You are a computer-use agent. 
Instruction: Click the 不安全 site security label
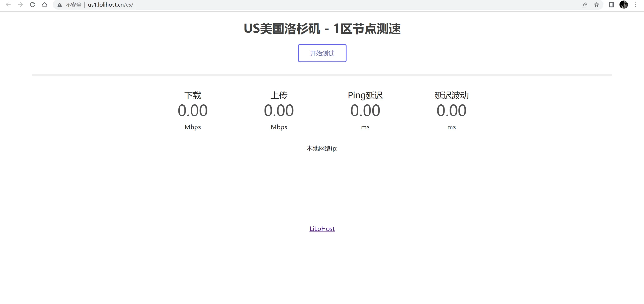(73, 5)
